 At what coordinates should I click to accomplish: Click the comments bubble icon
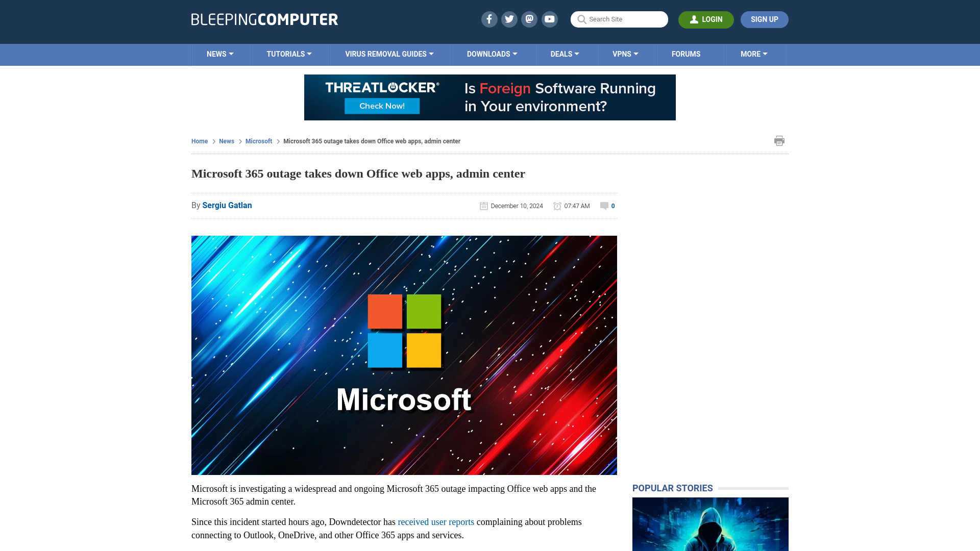pyautogui.click(x=604, y=205)
